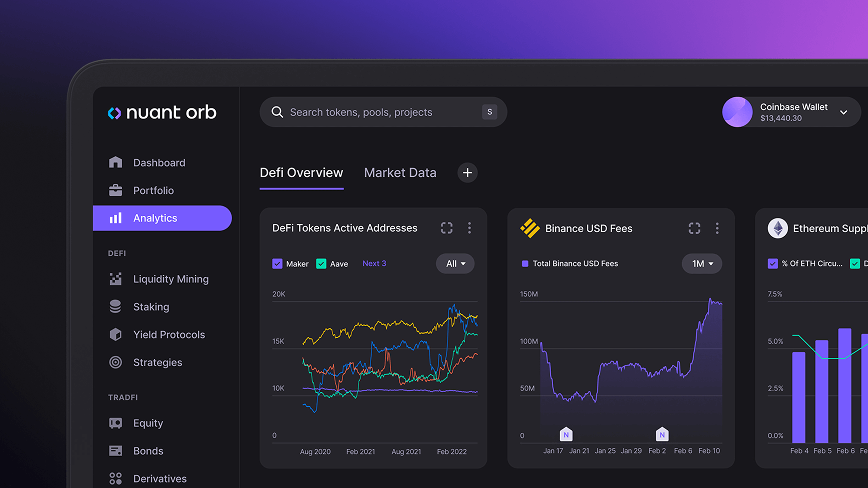Disable the Aave checkbox
The image size is (868, 488).
(x=321, y=264)
